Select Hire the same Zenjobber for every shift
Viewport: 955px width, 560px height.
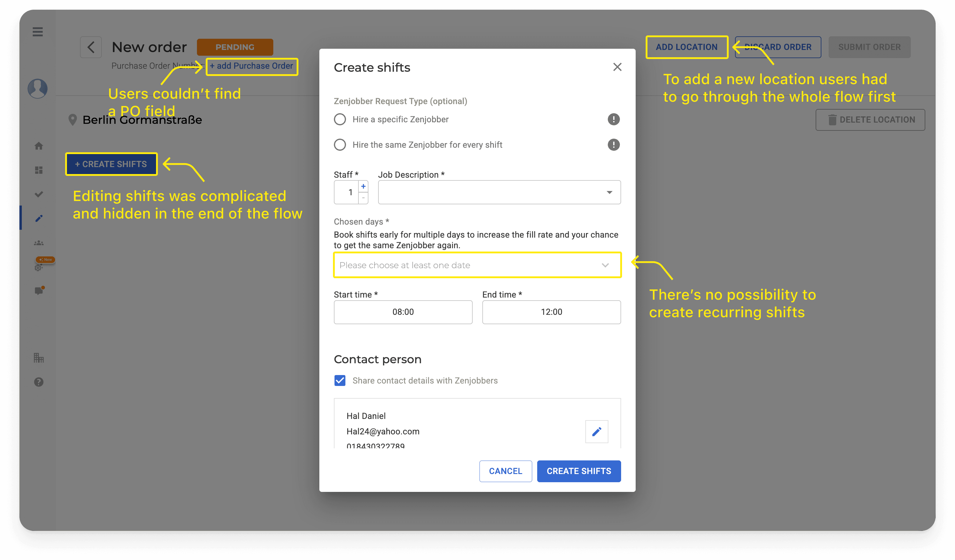(x=340, y=145)
